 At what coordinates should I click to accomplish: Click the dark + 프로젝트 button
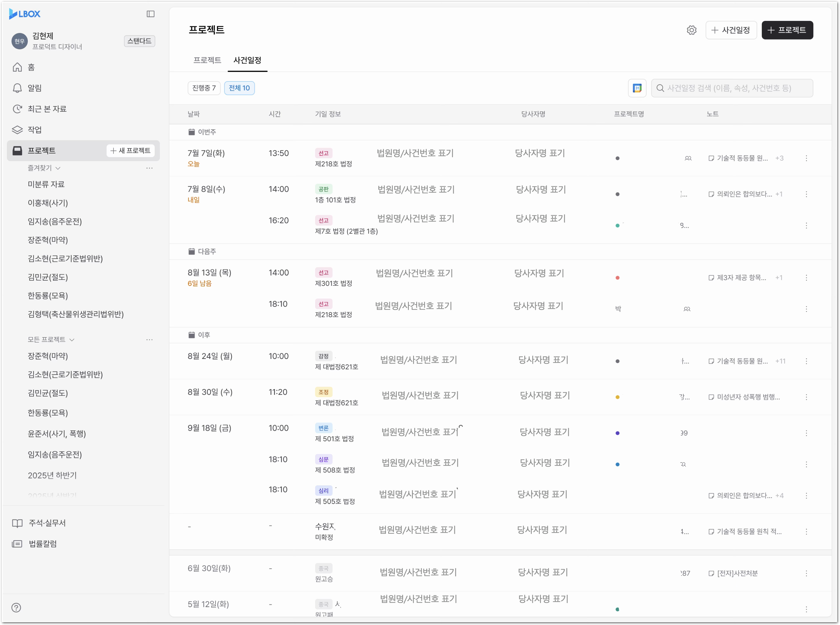click(788, 30)
